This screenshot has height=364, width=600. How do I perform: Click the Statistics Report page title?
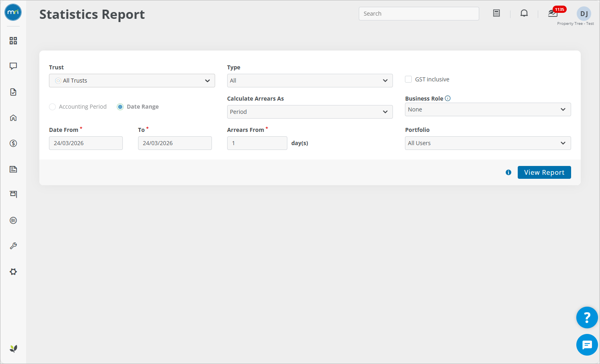click(92, 14)
